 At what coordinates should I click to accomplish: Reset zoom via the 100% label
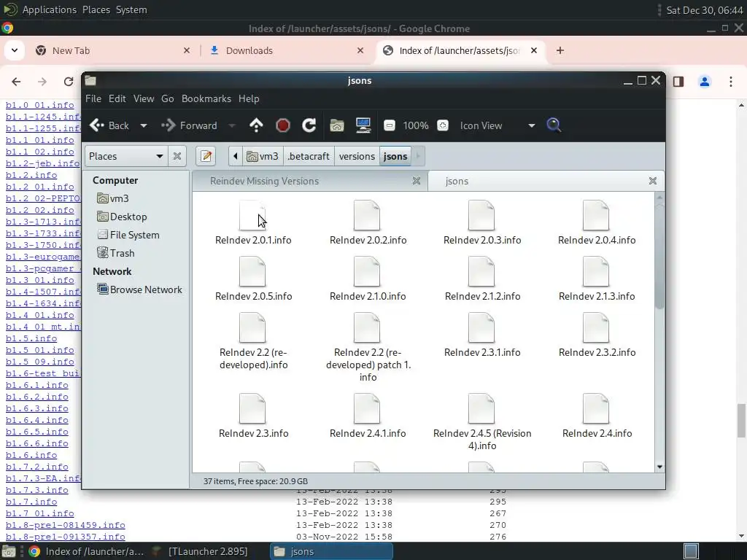pos(415,125)
